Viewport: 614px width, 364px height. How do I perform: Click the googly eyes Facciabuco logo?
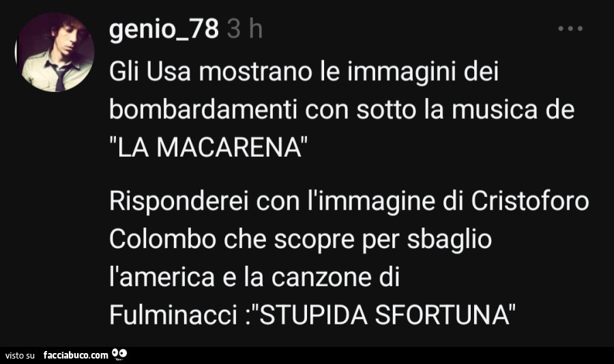click(119, 354)
